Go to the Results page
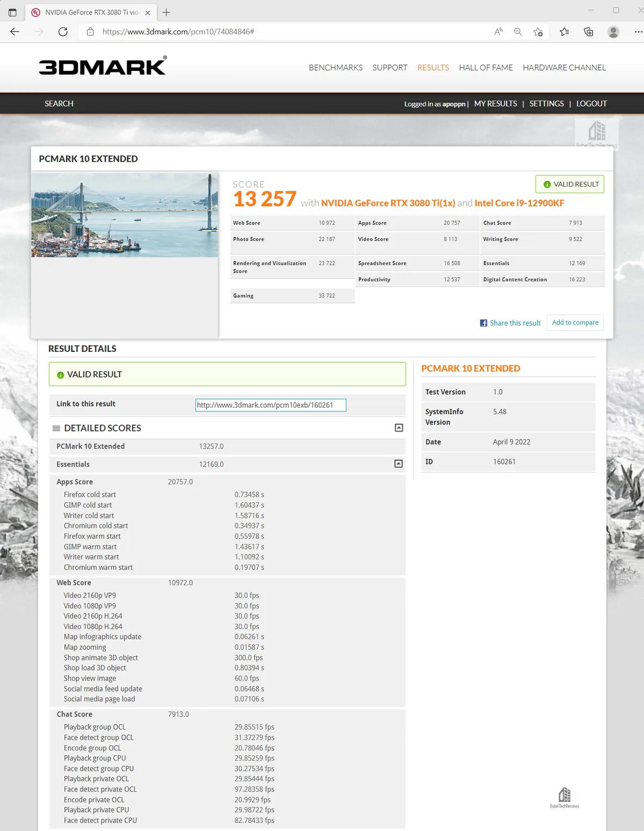Screen dimensions: 644x831 coord(433,68)
